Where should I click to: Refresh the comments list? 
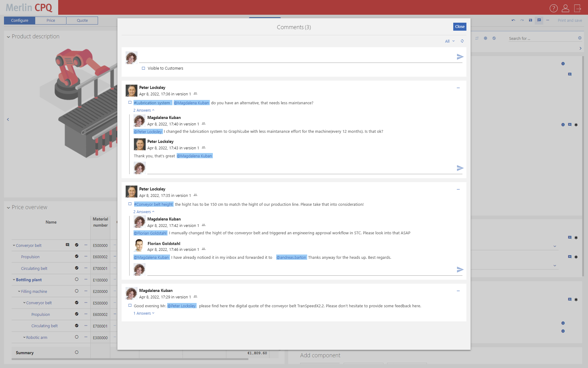(x=462, y=41)
